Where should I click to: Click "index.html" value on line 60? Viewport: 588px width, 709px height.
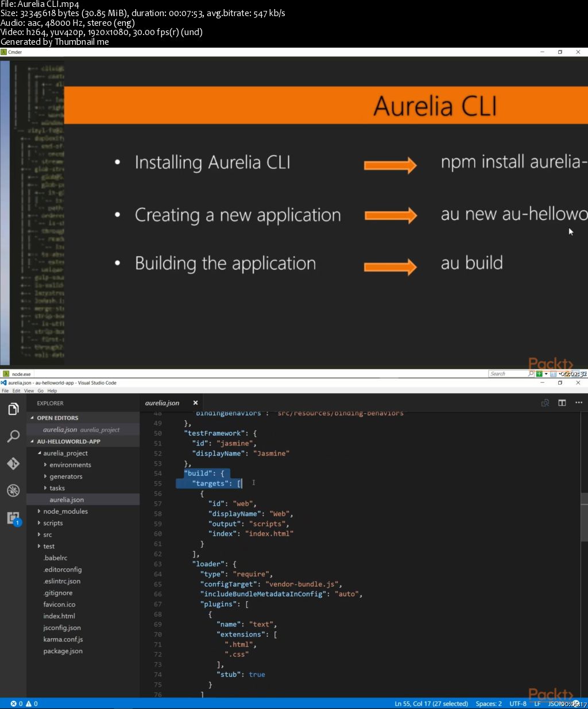click(x=269, y=533)
